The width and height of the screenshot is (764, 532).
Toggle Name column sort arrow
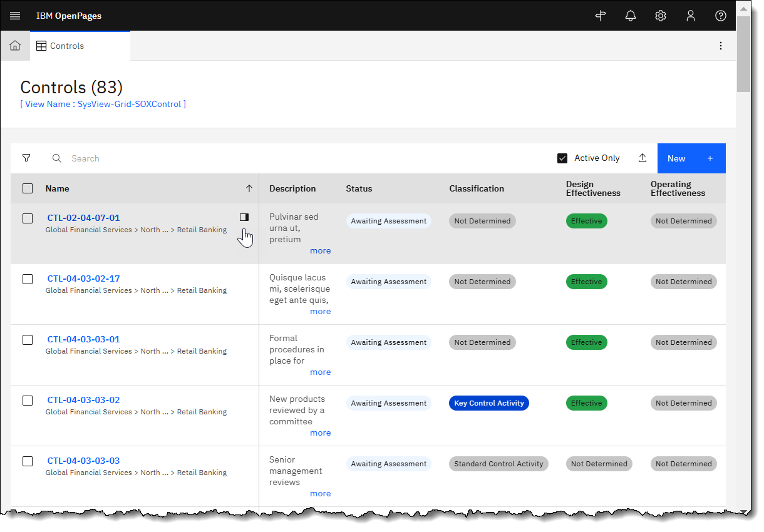point(249,188)
